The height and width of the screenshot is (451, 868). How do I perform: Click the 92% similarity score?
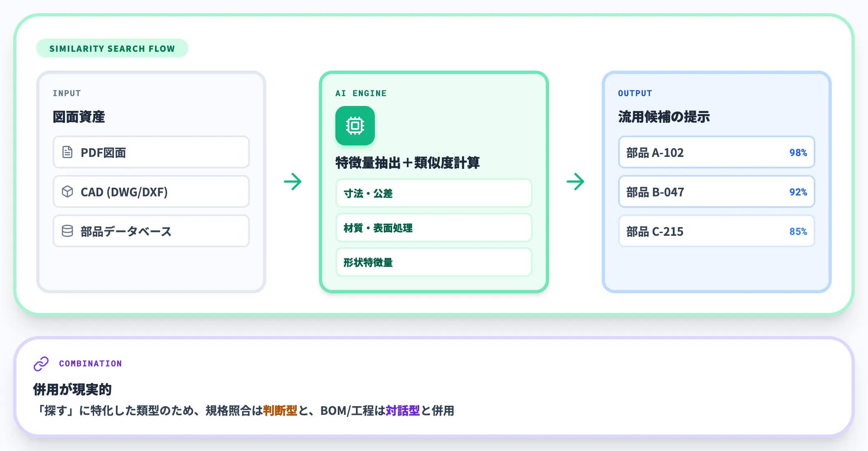(x=798, y=192)
